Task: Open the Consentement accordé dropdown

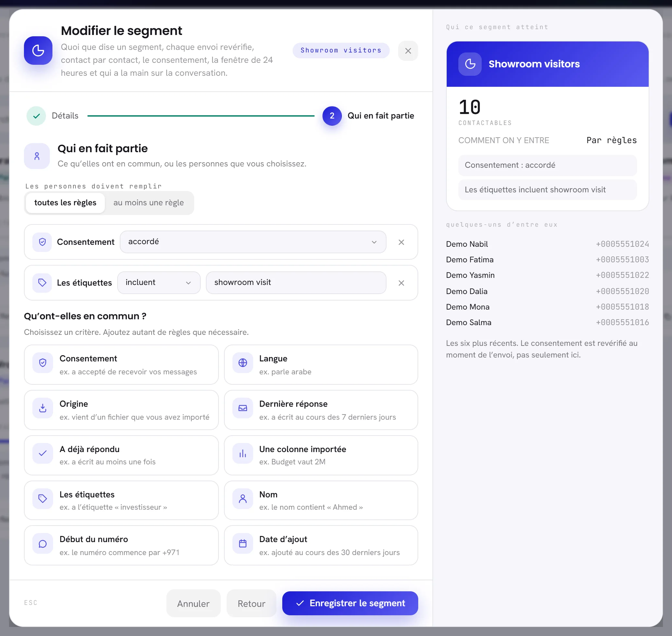Action: (253, 242)
